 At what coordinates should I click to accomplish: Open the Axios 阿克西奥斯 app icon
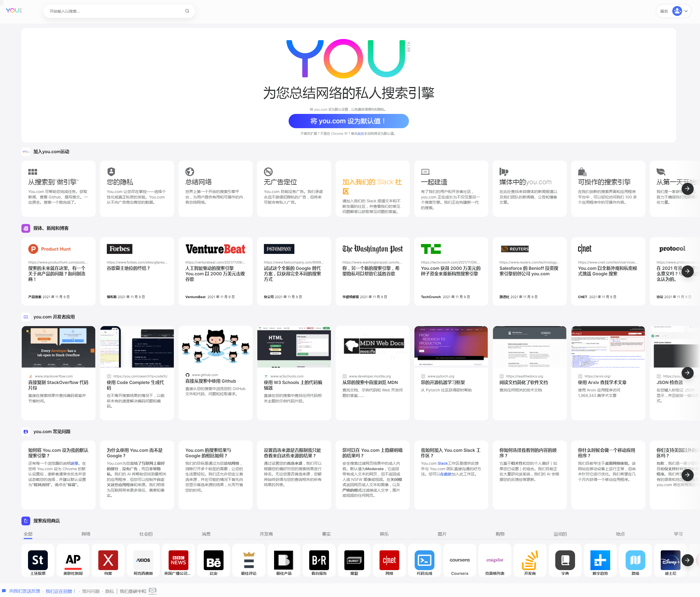tap(143, 560)
